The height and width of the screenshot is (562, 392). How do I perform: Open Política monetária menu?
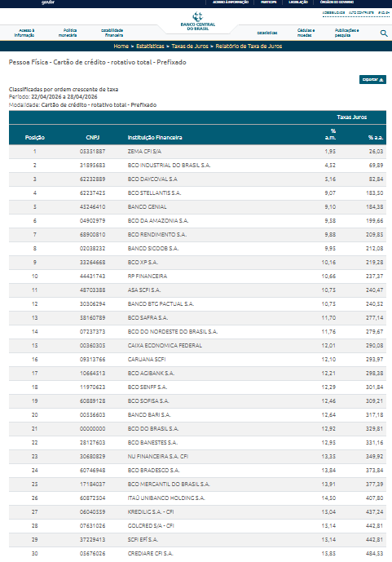pos(68,33)
